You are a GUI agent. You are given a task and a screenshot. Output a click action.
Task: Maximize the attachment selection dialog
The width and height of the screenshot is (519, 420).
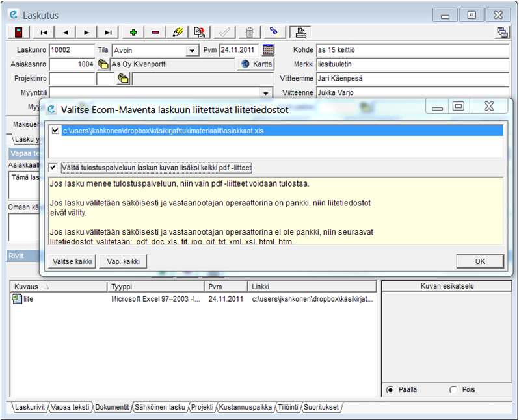coord(459,106)
